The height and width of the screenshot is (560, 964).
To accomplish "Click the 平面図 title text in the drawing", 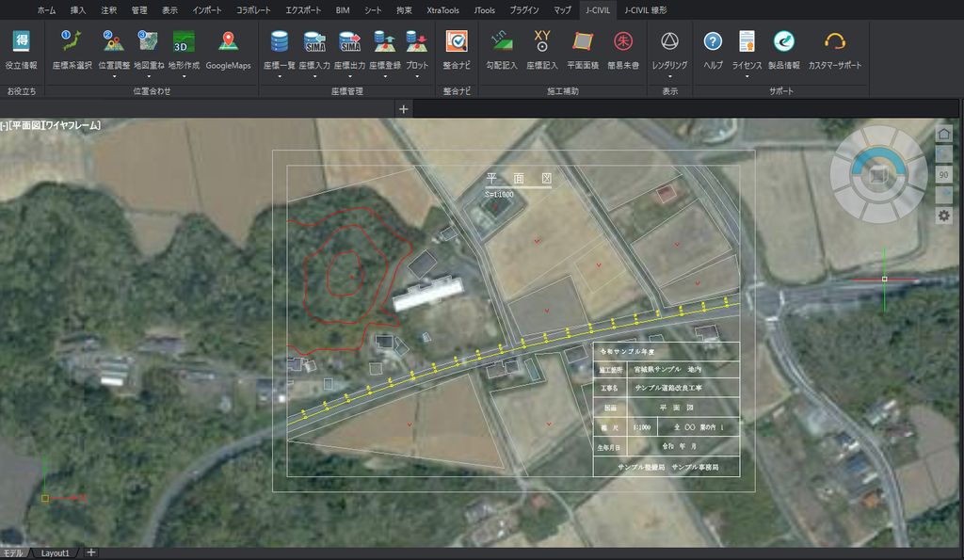I will click(x=519, y=178).
